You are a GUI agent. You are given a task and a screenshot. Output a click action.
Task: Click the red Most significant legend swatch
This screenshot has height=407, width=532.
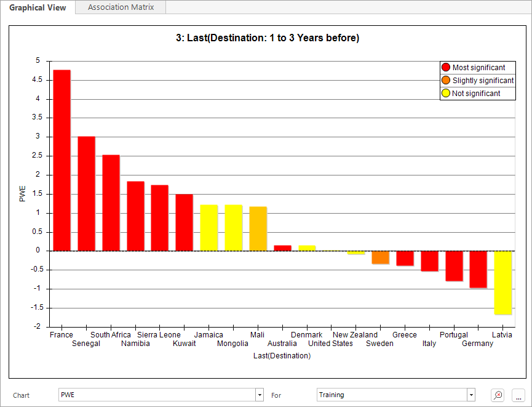(x=446, y=67)
